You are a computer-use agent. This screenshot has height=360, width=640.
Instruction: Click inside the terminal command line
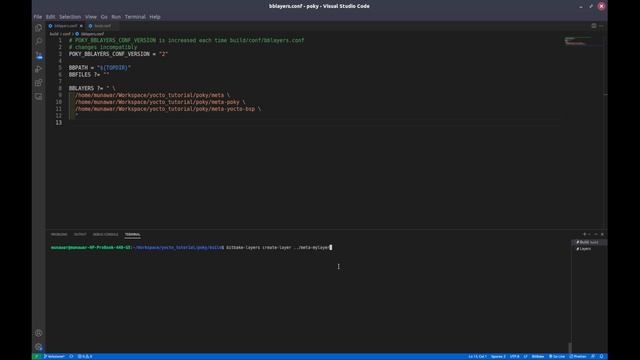tap(278, 247)
